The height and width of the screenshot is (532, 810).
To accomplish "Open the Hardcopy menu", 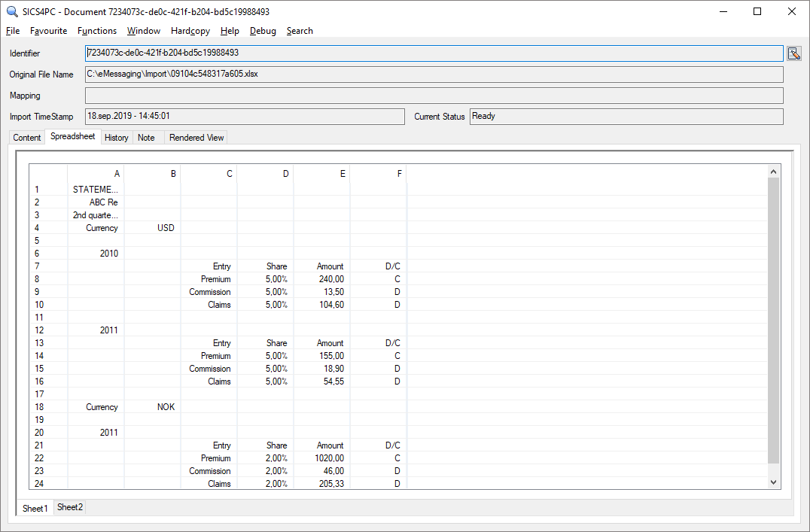I will point(190,31).
